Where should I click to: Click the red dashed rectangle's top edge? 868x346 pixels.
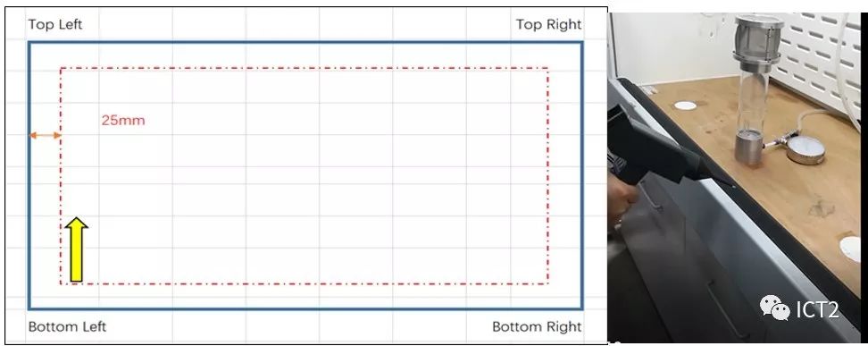tap(305, 68)
